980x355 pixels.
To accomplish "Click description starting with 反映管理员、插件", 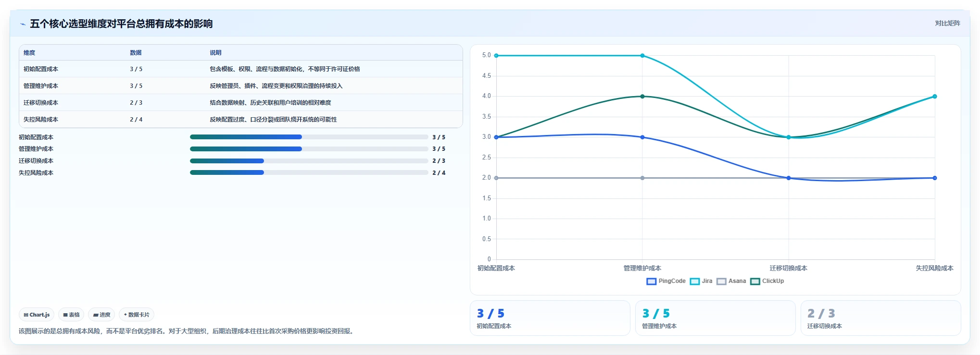I will click(x=276, y=86).
